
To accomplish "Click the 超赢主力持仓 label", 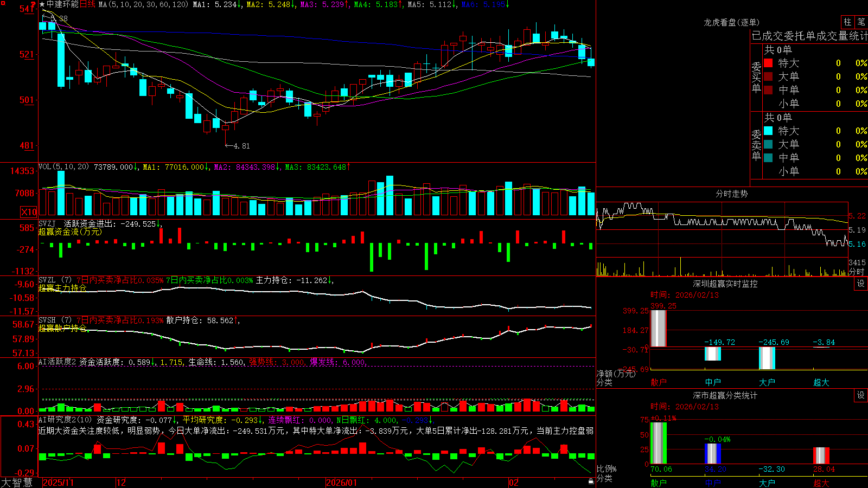I will coord(62,288).
